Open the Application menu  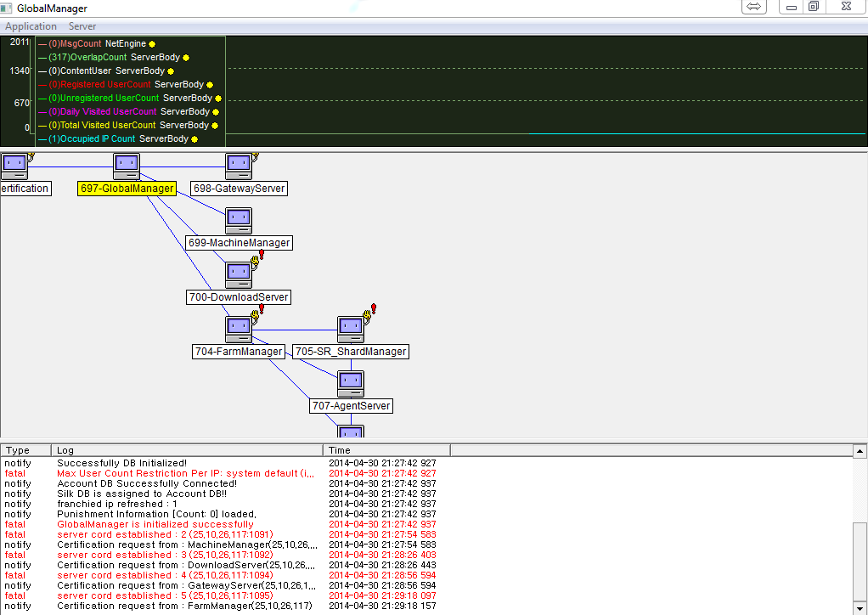[x=31, y=26]
